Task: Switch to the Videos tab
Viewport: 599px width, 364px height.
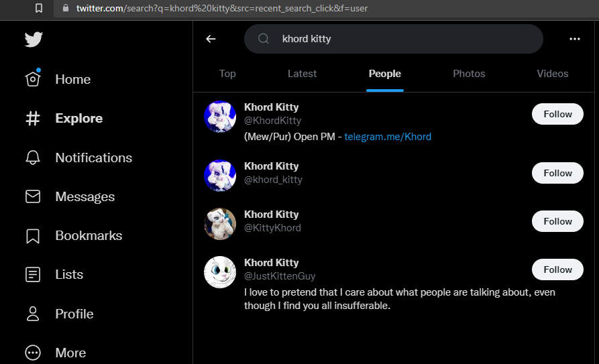Action: pyautogui.click(x=553, y=74)
